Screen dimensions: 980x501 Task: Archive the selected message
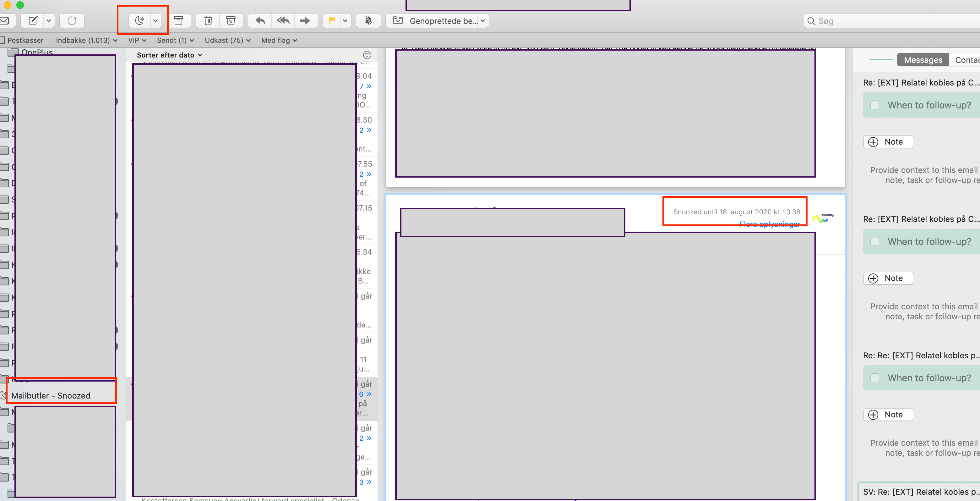[x=178, y=20]
